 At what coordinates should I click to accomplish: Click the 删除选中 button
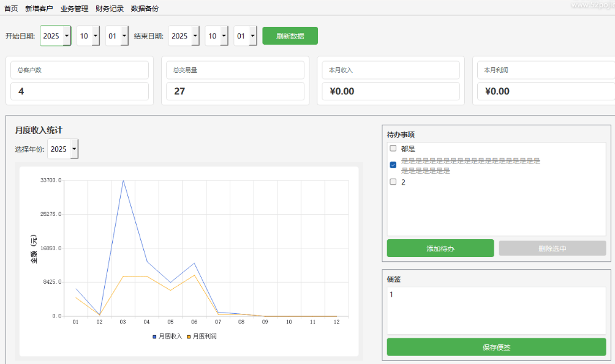[x=552, y=248]
